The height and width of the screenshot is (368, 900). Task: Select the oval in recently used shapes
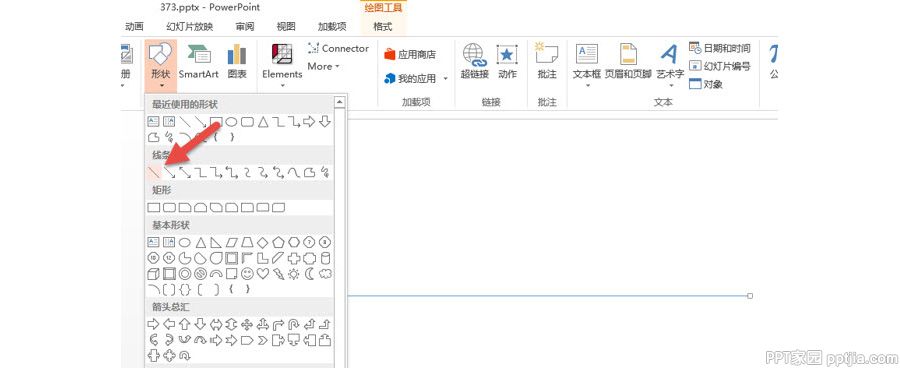[x=231, y=121]
